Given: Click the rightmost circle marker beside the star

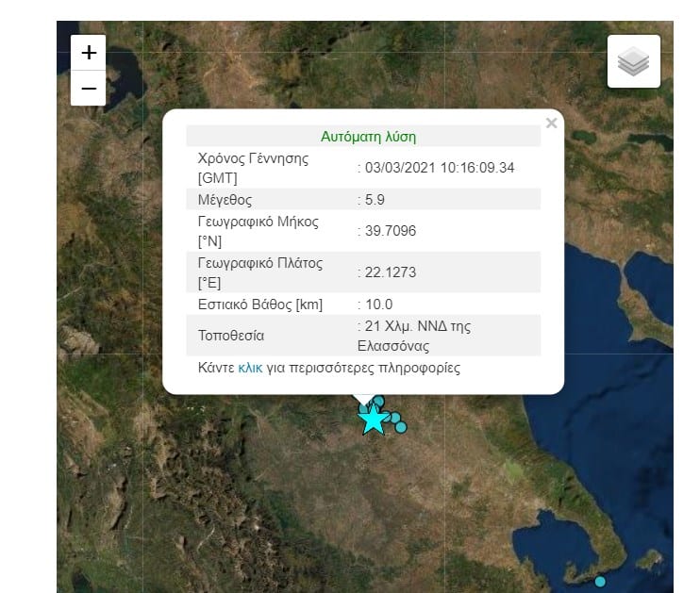Looking at the screenshot, I should (401, 427).
